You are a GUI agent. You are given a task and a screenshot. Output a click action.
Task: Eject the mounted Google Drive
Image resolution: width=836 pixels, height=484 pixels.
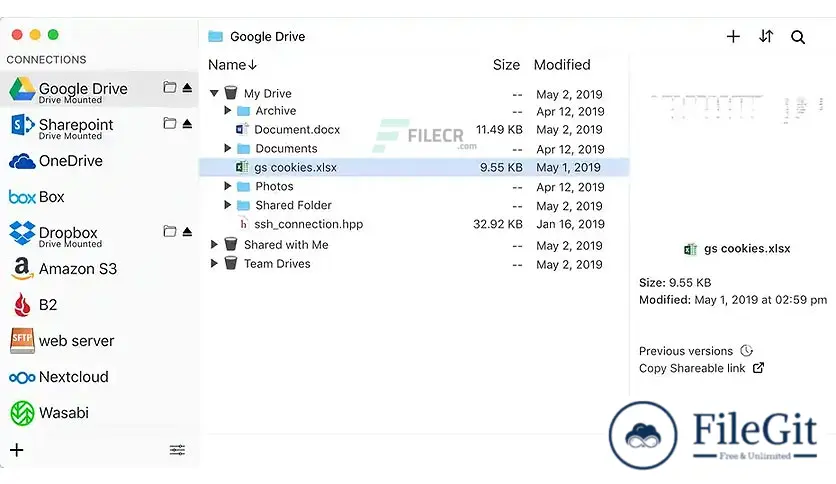point(187,88)
